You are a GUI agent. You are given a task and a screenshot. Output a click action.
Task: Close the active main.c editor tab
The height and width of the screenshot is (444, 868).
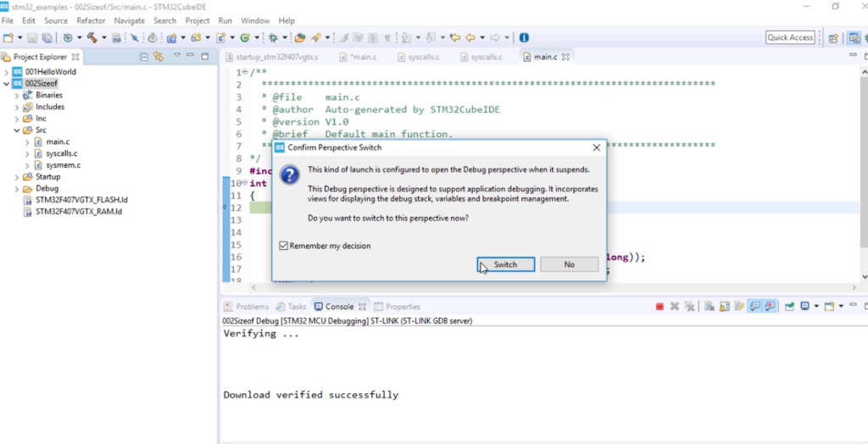click(x=565, y=57)
